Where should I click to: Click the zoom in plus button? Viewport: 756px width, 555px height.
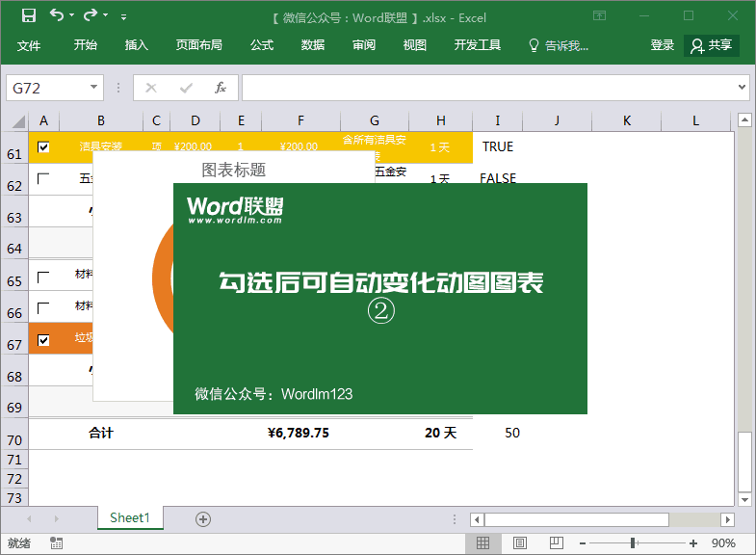(x=693, y=543)
